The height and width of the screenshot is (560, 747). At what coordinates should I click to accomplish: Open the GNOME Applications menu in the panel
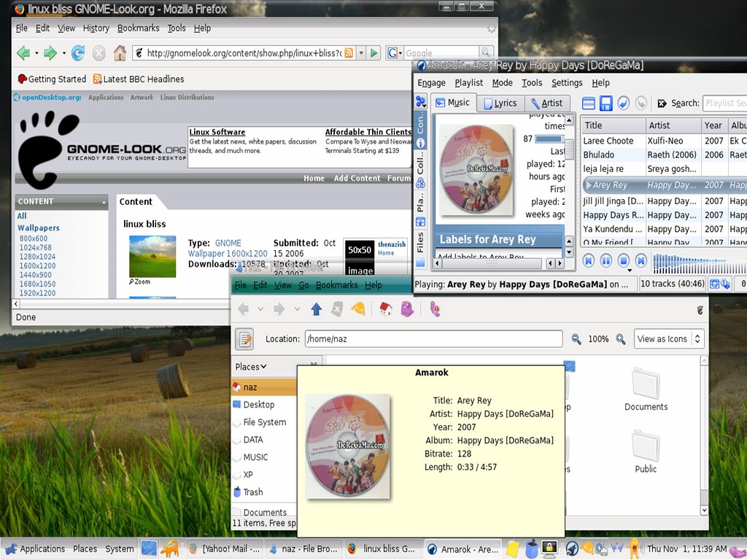click(x=35, y=549)
